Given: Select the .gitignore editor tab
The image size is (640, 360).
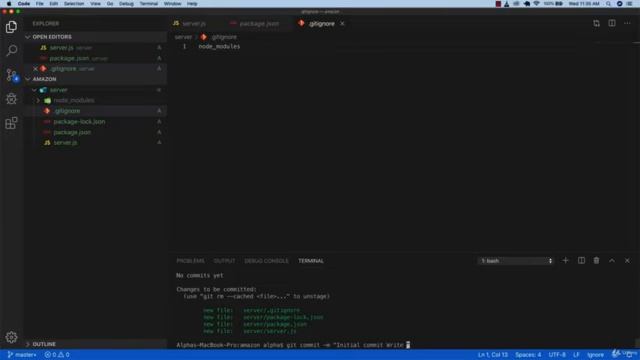Looking at the screenshot, I should (322, 24).
